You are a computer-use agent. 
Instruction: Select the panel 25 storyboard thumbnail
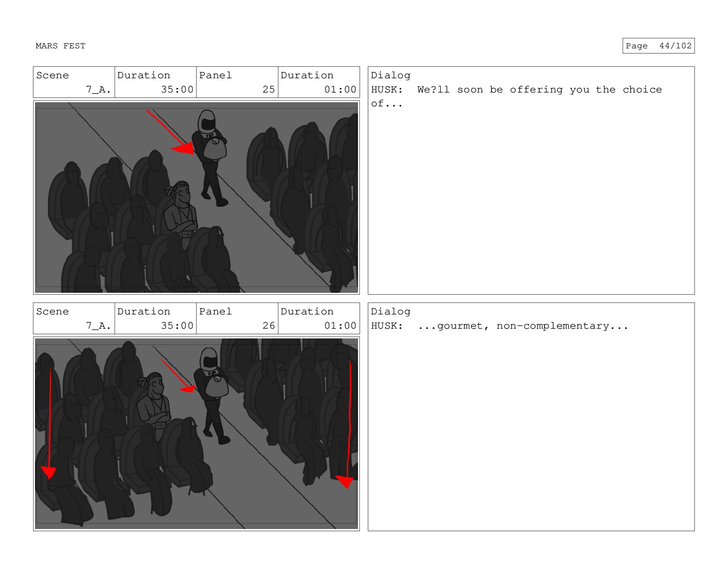[196, 198]
